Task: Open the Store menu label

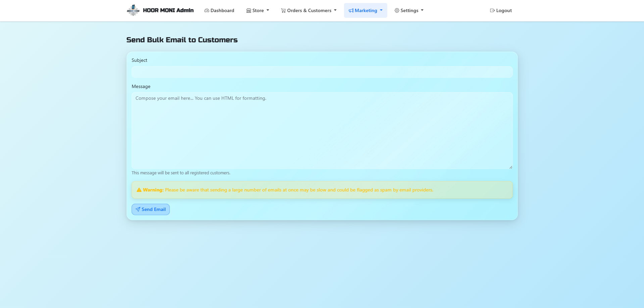Action: (x=258, y=10)
